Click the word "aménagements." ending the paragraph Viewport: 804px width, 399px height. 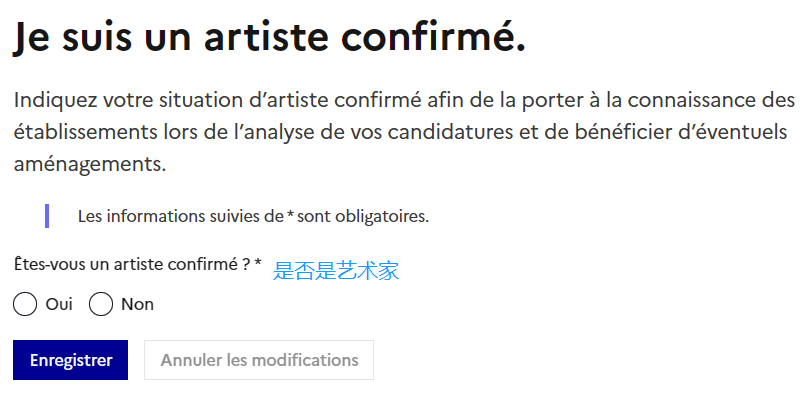(90, 165)
